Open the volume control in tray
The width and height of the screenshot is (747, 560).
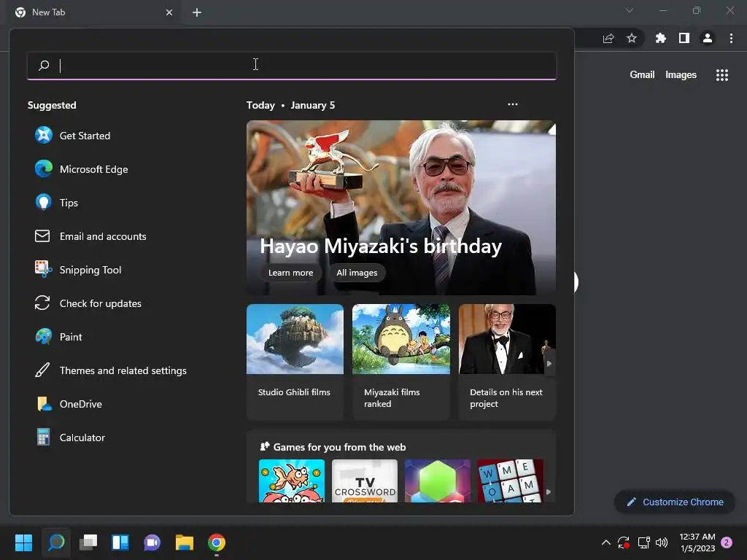tap(661, 542)
